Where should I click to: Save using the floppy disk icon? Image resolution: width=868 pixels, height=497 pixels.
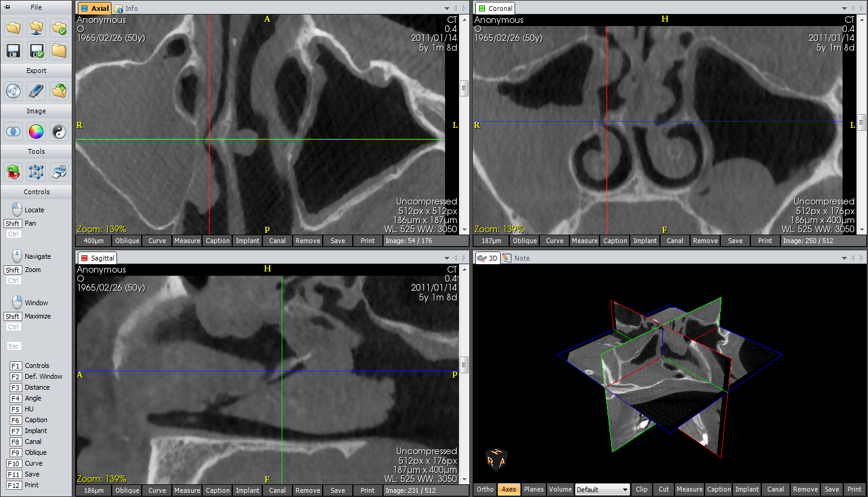[x=14, y=51]
